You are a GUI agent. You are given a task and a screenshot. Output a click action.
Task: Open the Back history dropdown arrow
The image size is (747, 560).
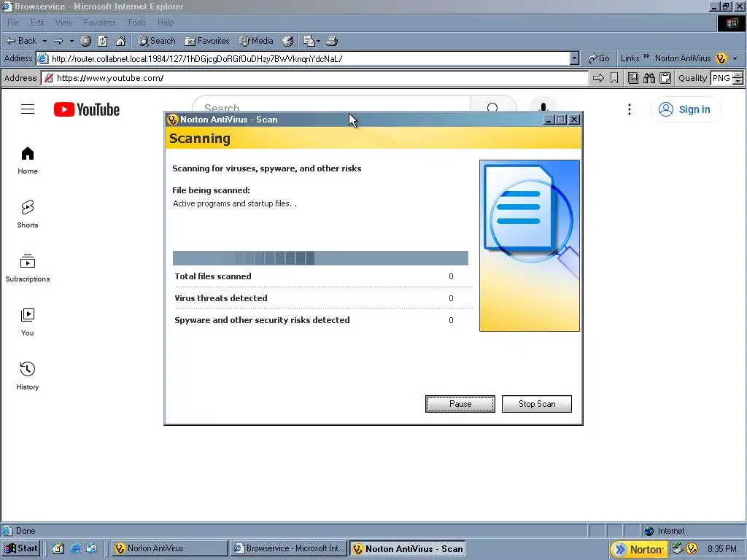(x=44, y=41)
